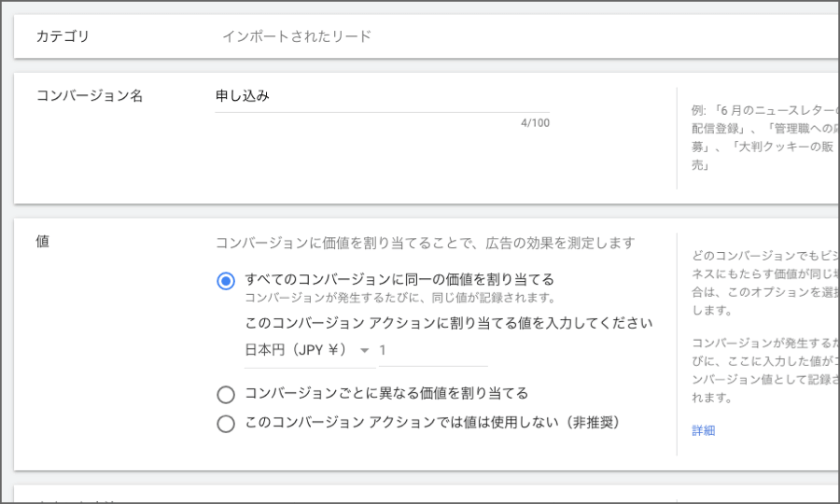Focus the conversion name field 申し込み
Image resolution: width=840 pixels, height=504 pixels.
[x=381, y=96]
